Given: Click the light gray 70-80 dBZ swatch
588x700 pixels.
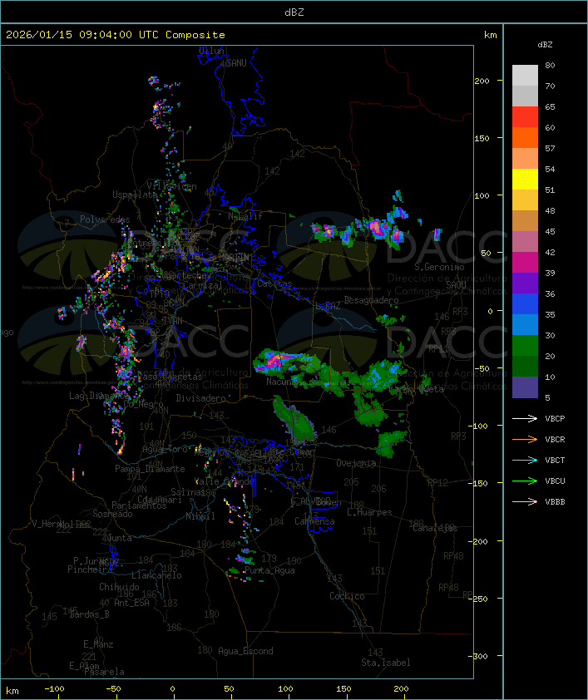Looking at the screenshot, I should pyautogui.click(x=525, y=76).
